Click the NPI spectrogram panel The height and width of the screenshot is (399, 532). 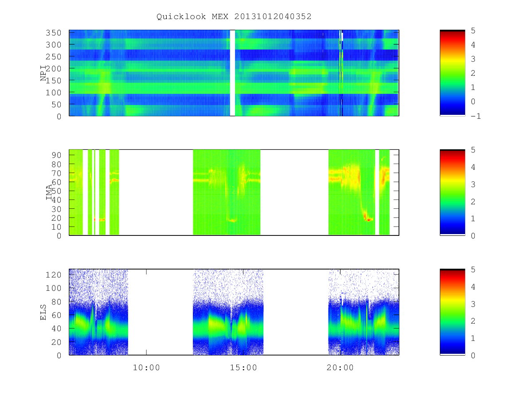(x=234, y=73)
